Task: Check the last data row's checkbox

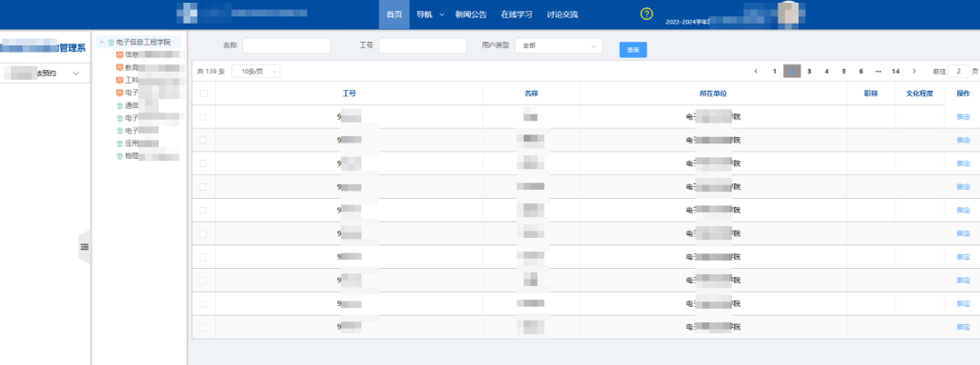Action: [203, 327]
